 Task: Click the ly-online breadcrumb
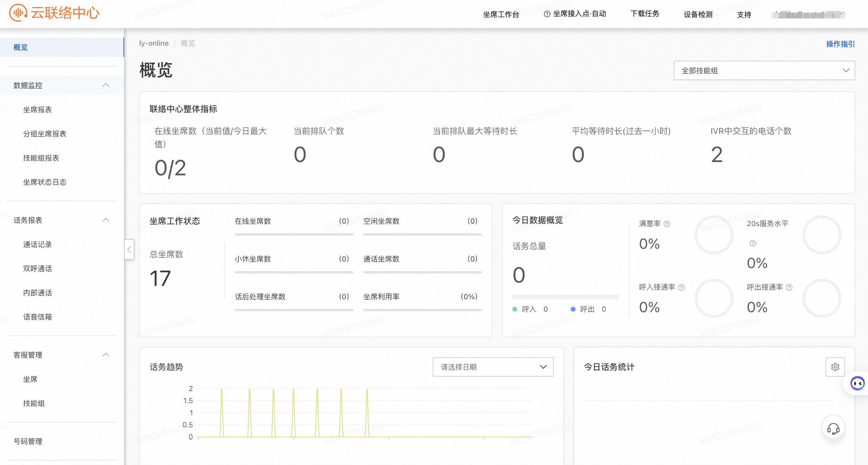[154, 43]
